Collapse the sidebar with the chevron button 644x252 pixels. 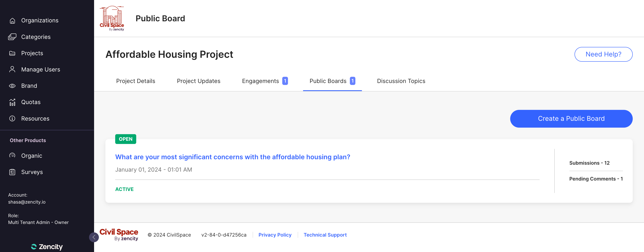[x=94, y=237]
